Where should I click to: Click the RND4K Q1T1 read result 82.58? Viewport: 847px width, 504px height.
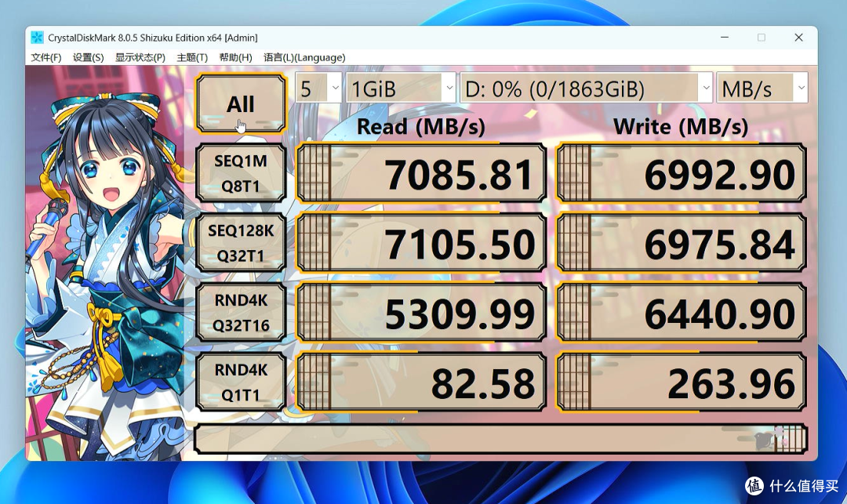421,382
